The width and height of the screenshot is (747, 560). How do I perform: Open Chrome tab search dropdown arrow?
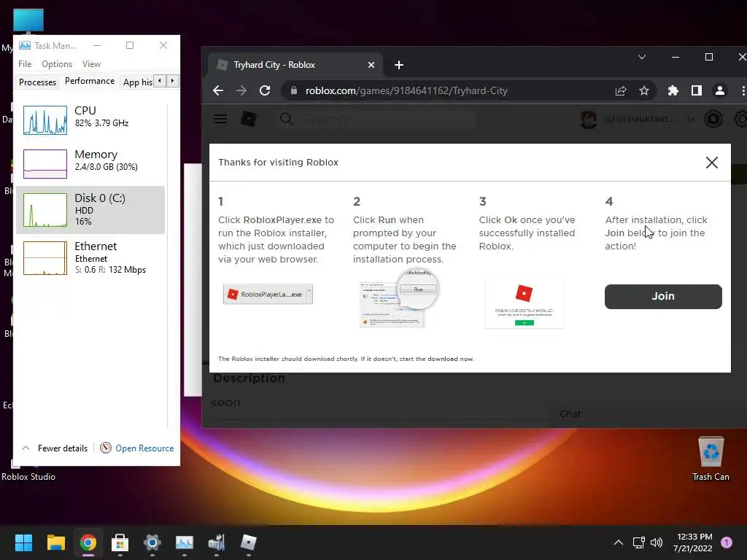tap(642, 57)
